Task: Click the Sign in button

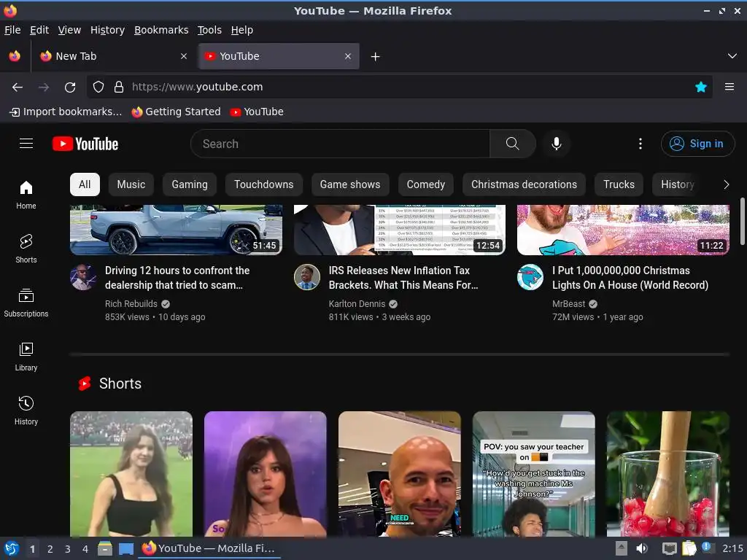Action: 697,144
